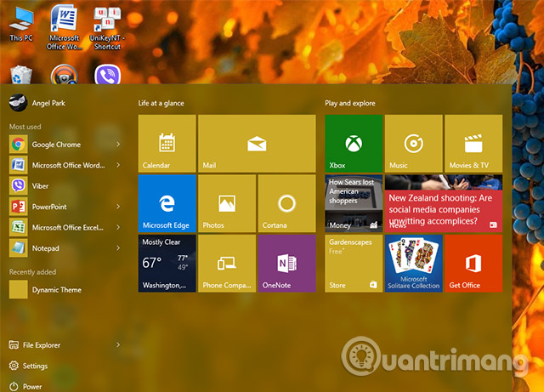The image size is (544, 392).
Task: Click the Recently added label
Action: click(32, 272)
